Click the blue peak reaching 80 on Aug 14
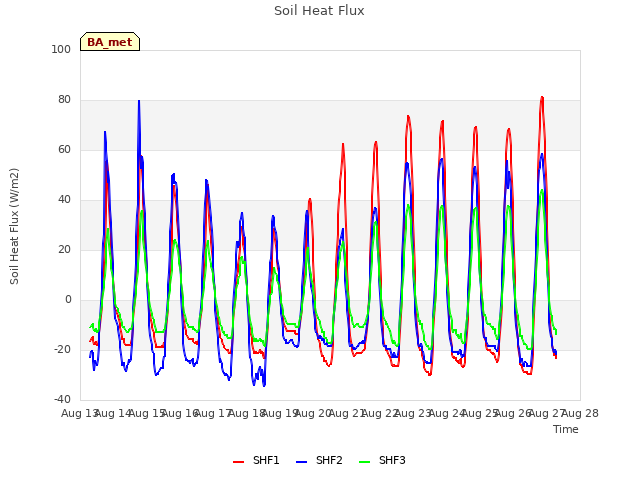Viewport: 640px width, 480px height. (x=139, y=101)
